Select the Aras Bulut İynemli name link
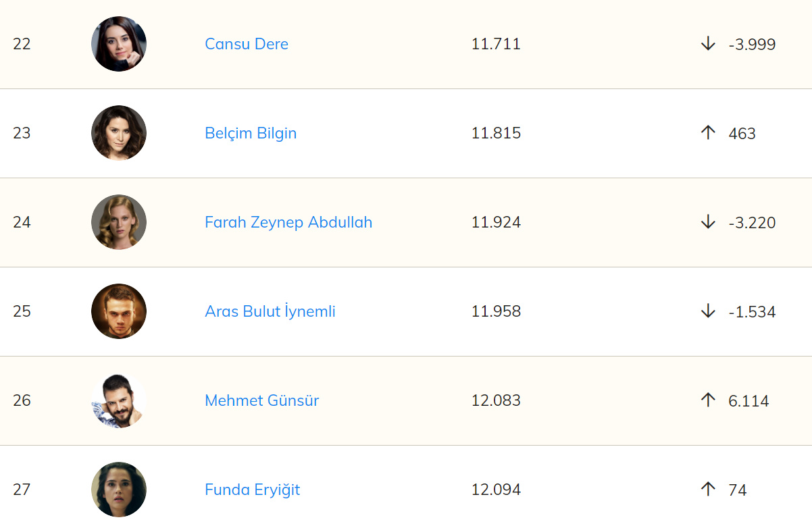This screenshot has width=812, height=524. (x=270, y=311)
